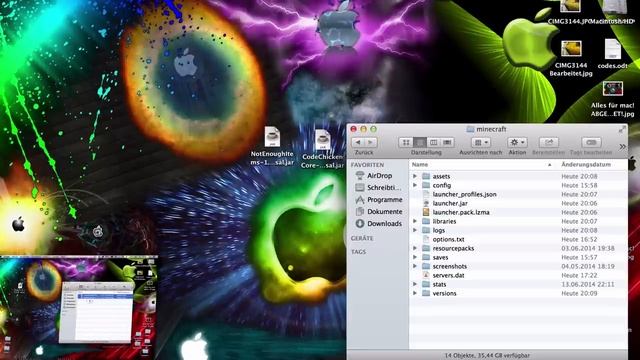Expand the resourcepacks folder
The image size is (640, 360).
click(415, 248)
